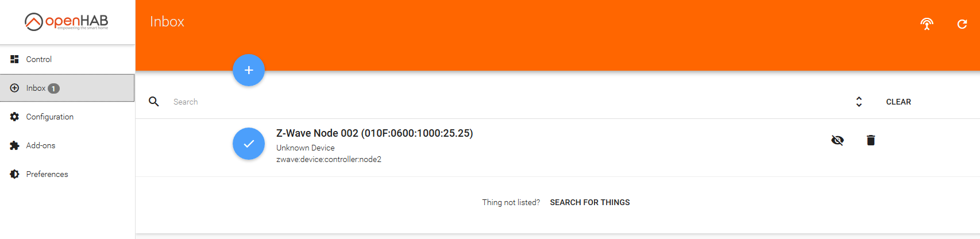Click the search magnifier icon
Image resolution: width=980 pixels, height=239 pixels.
pyautogui.click(x=154, y=102)
